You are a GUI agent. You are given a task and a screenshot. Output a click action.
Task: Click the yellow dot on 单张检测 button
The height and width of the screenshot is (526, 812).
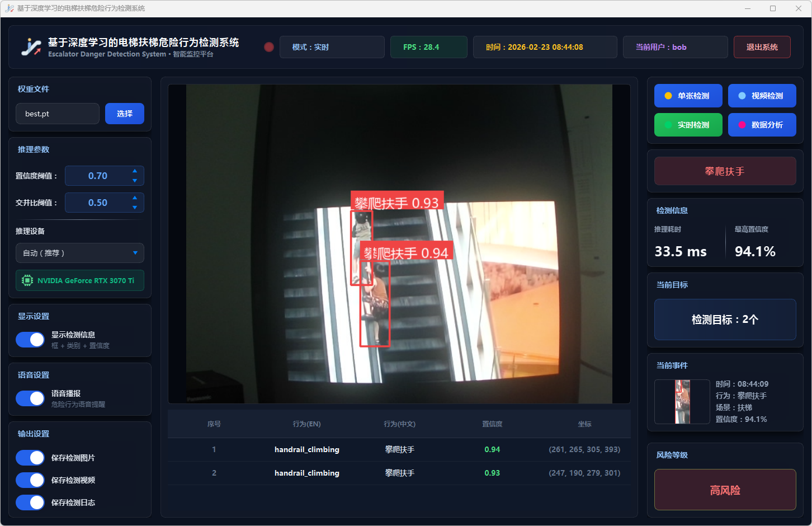[x=668, y=96]
